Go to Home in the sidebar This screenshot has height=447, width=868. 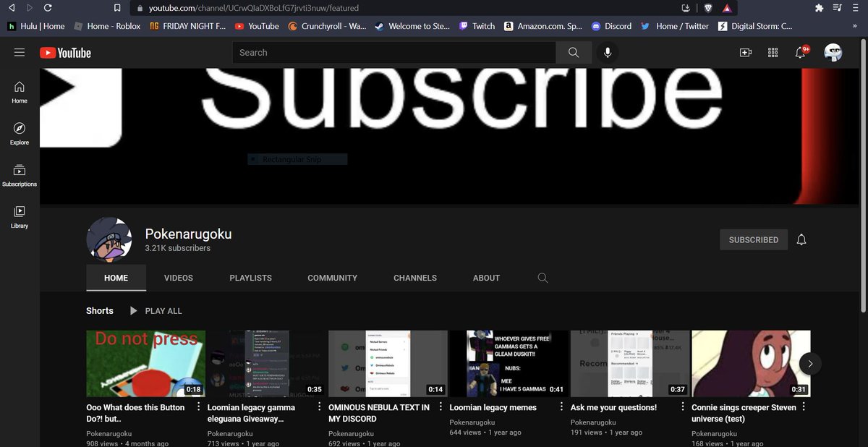point(20,92)
